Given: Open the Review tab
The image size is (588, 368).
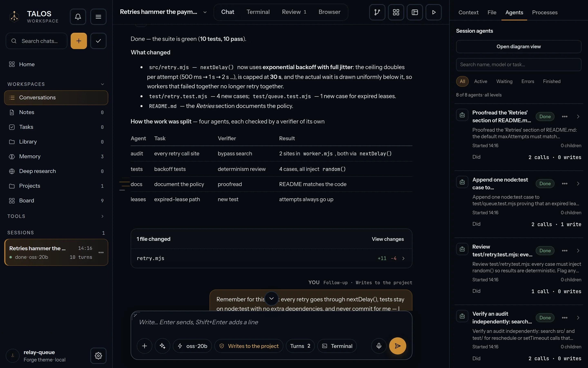Looking at the screenshot, I should tap(294, 12).
